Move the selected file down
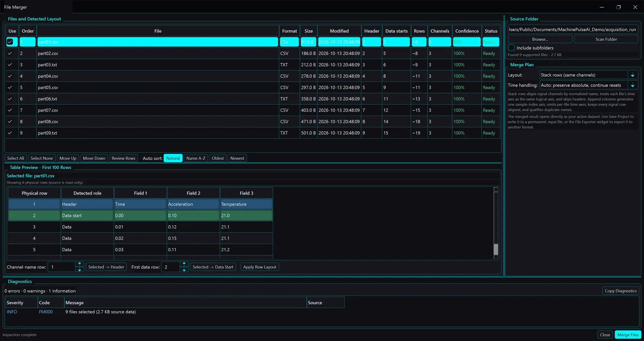 [x=94, y=158]
